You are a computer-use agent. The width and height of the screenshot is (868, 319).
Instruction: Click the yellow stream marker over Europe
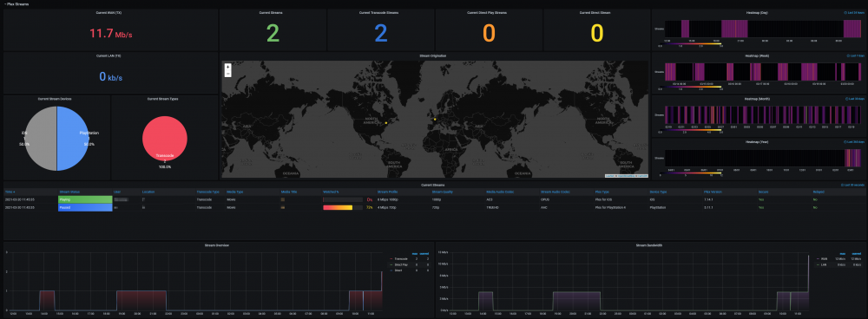click(435, 120)
